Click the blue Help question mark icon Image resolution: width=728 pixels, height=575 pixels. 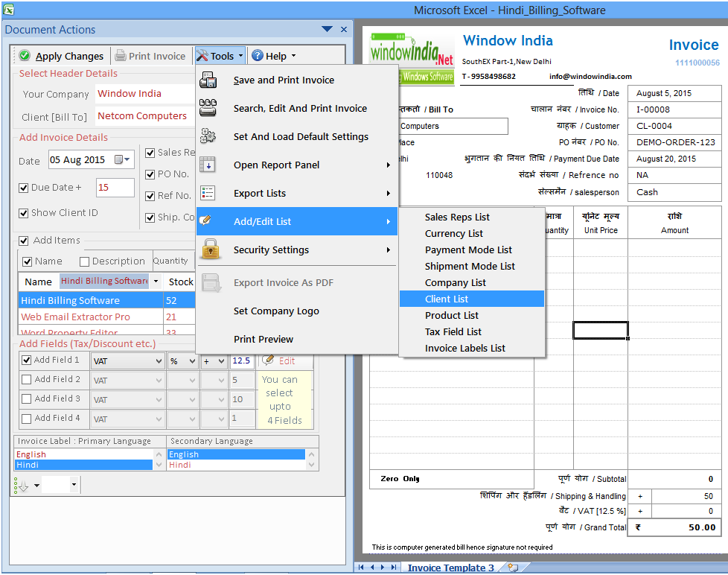[258, 56]
